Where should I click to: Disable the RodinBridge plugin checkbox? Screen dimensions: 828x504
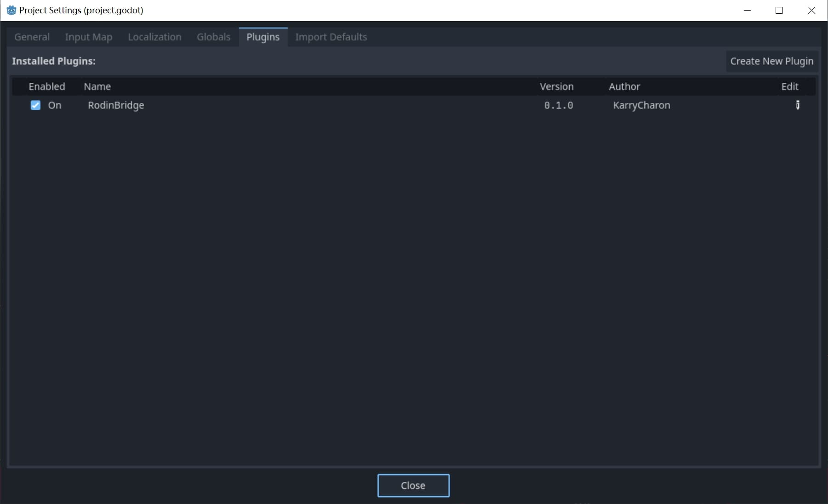35,105
